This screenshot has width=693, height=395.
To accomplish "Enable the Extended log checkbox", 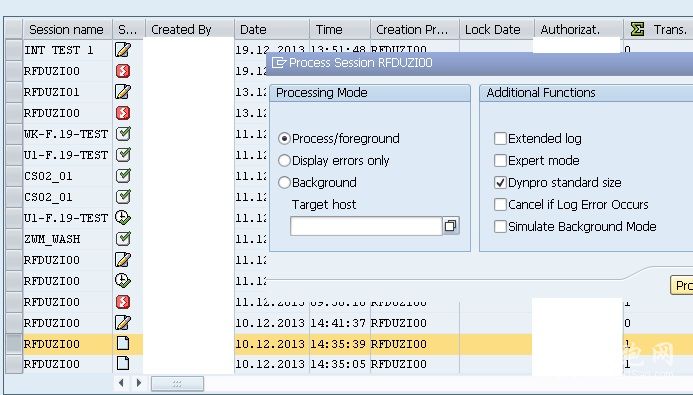I will (500, 139).
